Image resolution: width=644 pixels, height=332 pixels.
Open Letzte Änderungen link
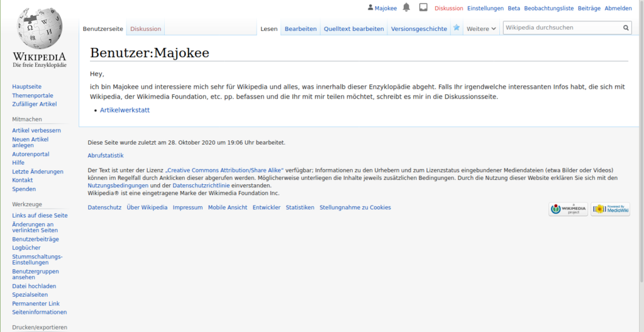point(38,171)
